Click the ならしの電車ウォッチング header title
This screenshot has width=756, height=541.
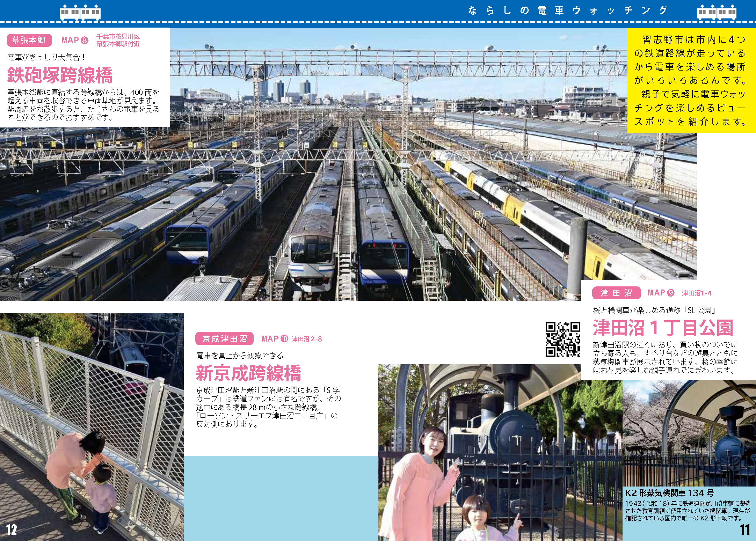tap(567, 10)
